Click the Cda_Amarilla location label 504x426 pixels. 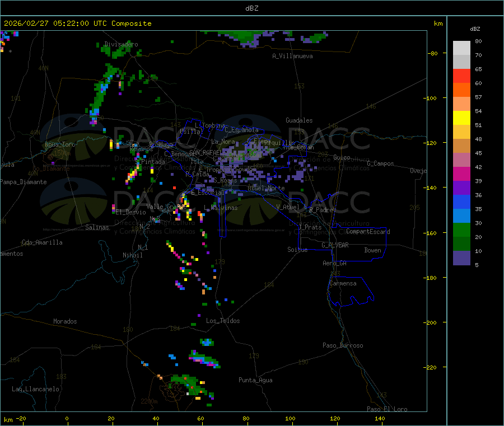42,242
